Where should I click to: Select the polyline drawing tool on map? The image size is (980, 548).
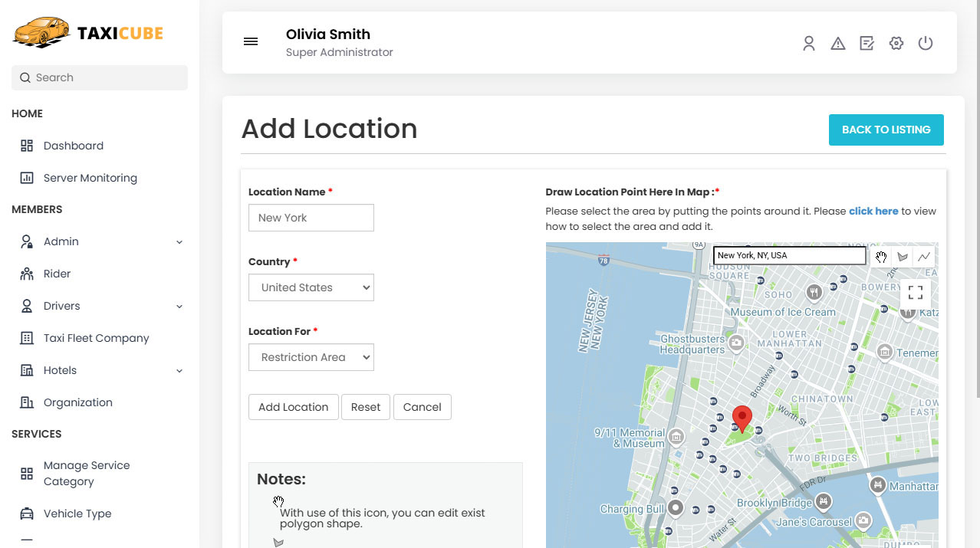(924, 257)
